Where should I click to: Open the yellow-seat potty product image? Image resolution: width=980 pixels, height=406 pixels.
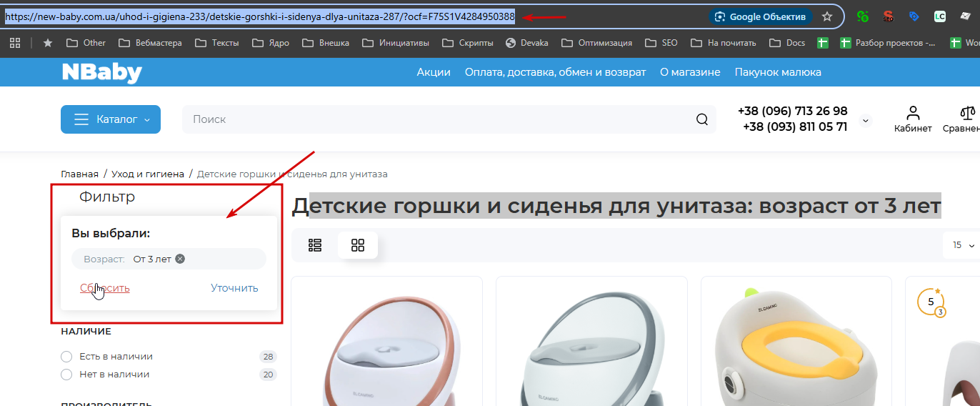click(x=796, y=347)
